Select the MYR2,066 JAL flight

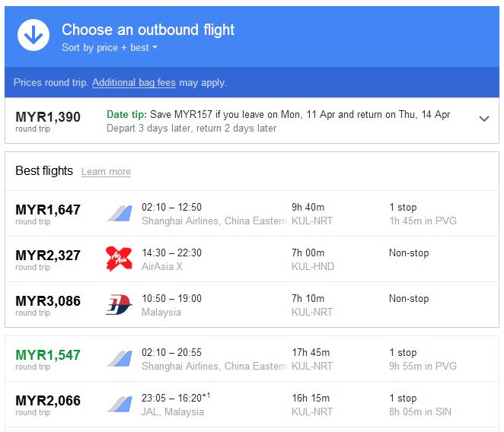click(252, 405)
